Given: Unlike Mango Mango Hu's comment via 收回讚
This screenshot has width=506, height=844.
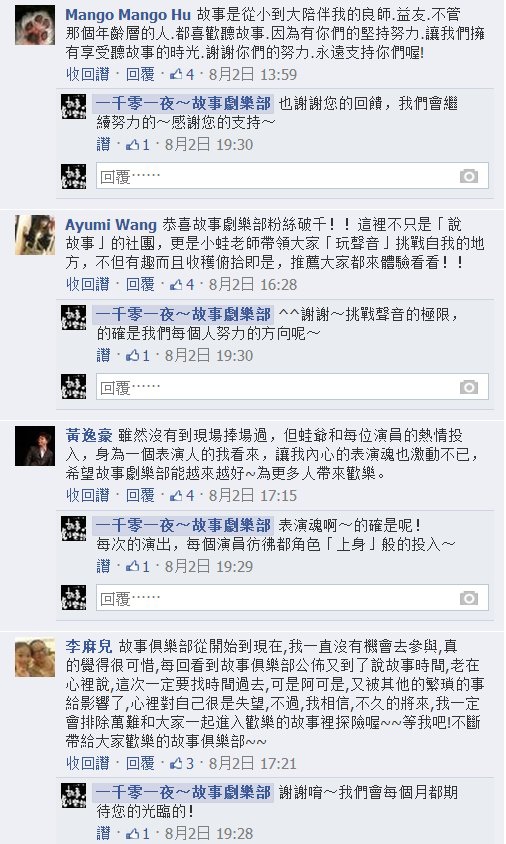Looking at the screenshot, I should (88, 74).
